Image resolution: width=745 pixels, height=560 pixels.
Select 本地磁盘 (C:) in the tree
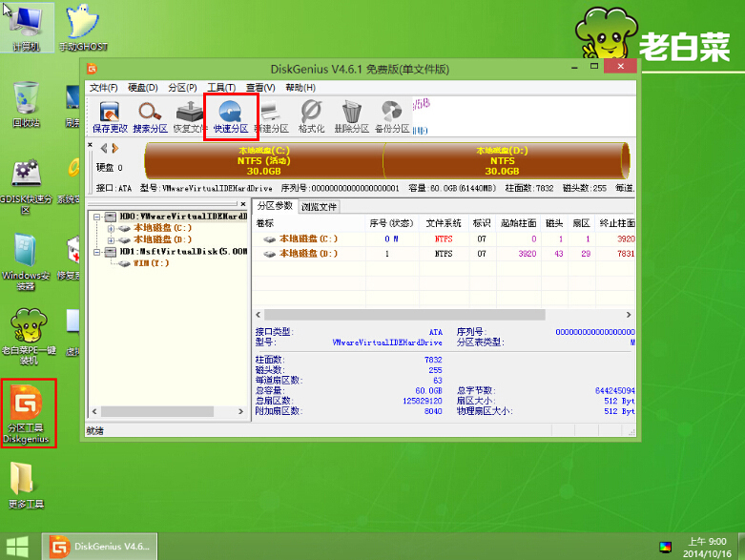tap(162, 228)
